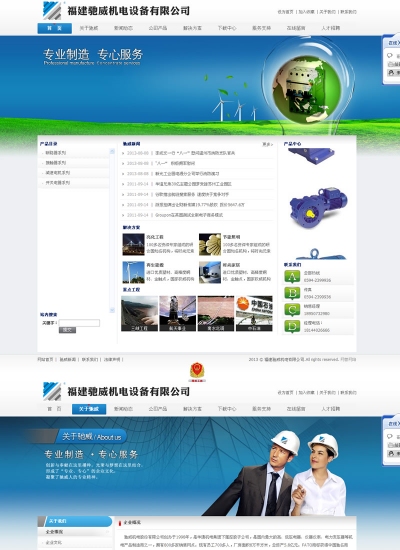Click the green C contact icon

pos(292,310)
